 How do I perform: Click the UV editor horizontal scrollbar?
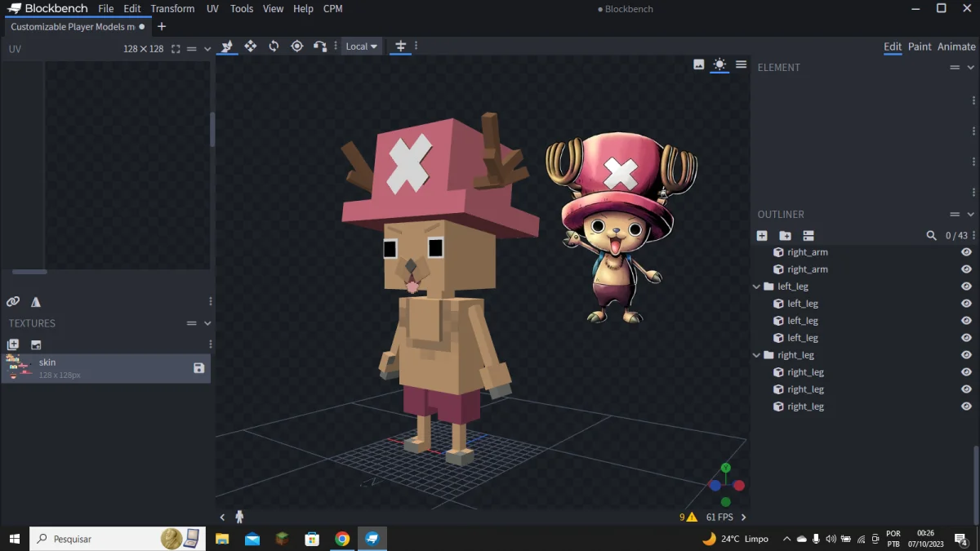[x=29, y=272]
